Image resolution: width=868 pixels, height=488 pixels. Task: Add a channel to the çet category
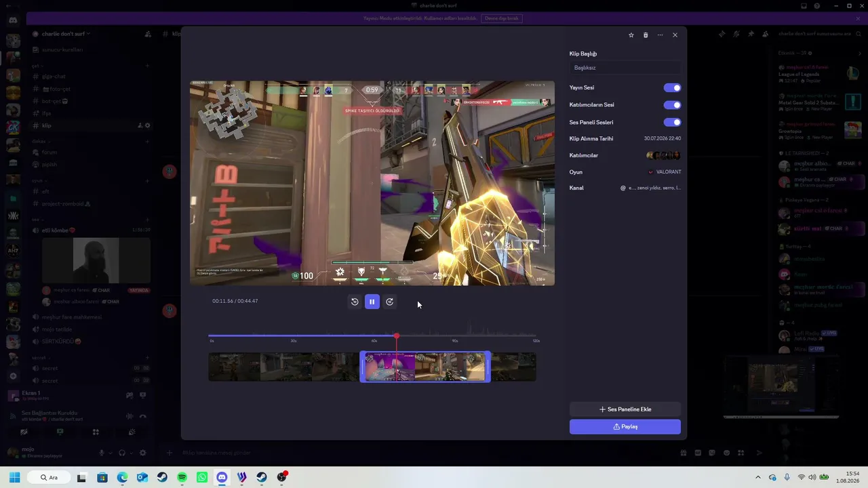click(x=147, y=66)
